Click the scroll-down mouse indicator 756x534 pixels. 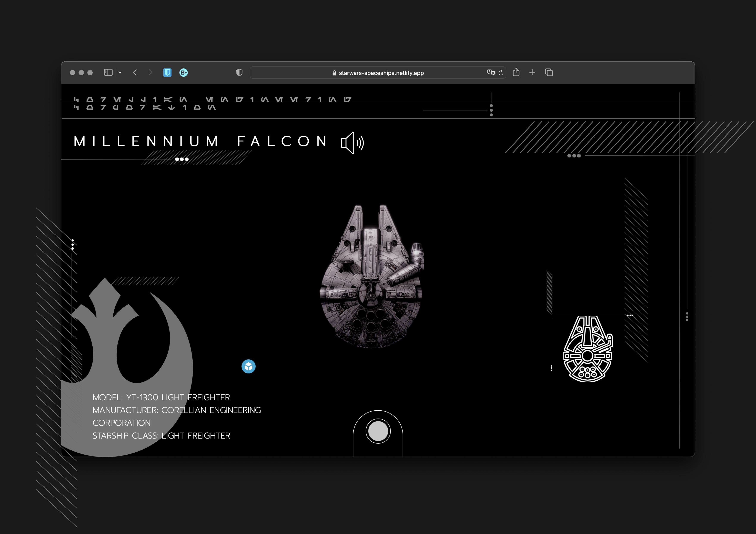378,432
